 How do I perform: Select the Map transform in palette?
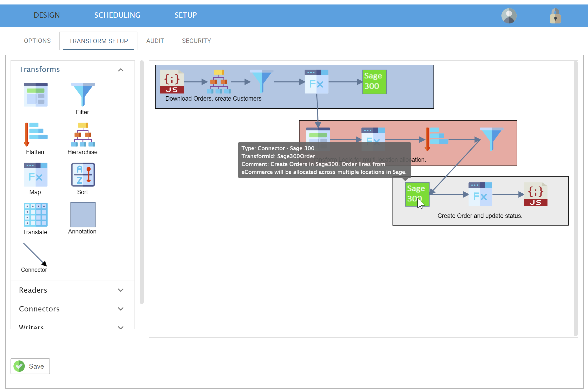tap(36, 174)
